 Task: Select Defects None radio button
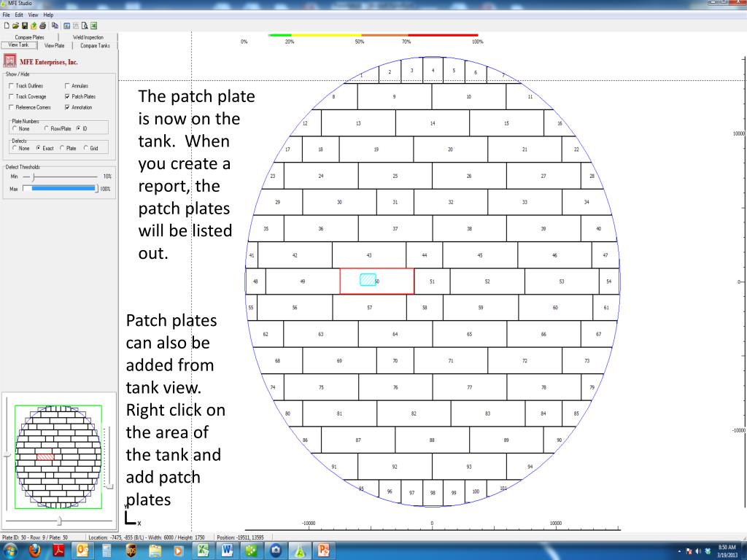tap(15, 148)
